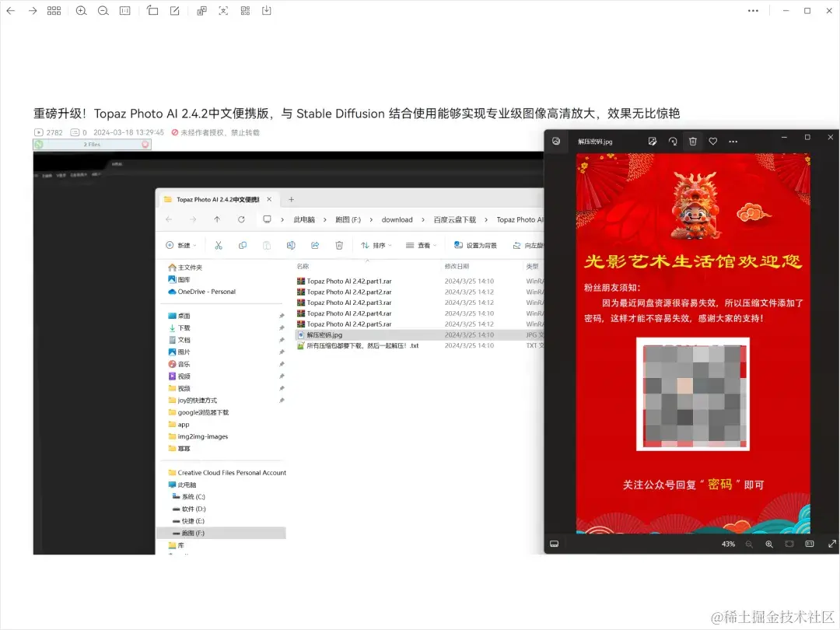
Task: Rotate the picture in the Photos window
Action: pos(673,142)
